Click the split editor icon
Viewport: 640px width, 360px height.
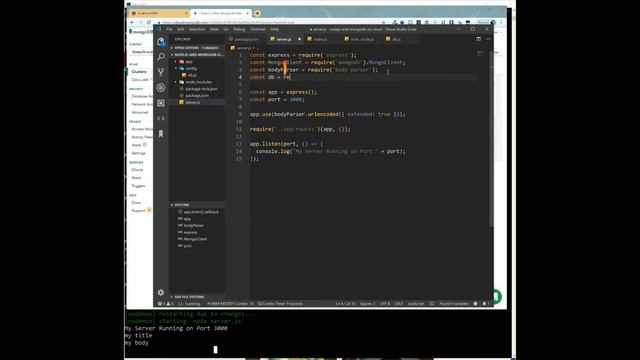pyautogui.click(x=478, y=39)
